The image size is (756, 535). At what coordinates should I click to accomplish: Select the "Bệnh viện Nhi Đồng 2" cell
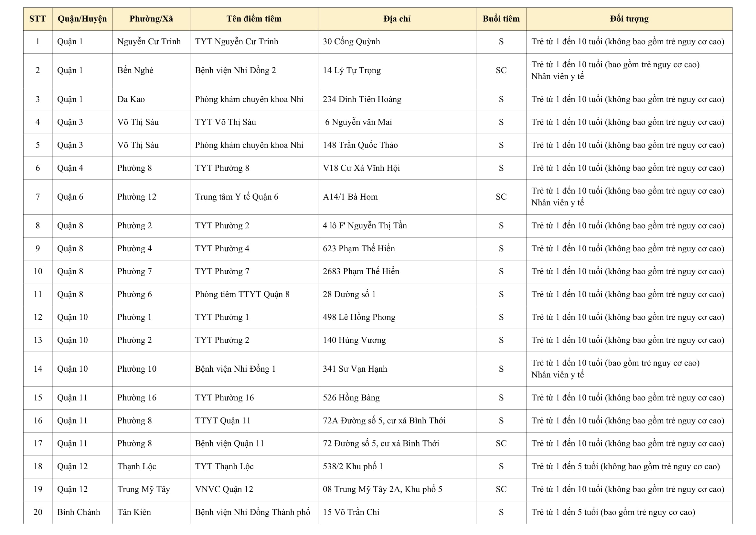(x=235, y=71)
